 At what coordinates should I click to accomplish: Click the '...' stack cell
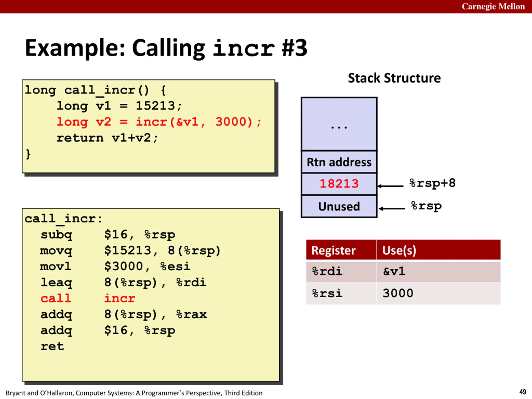click(x=339, y=124)
